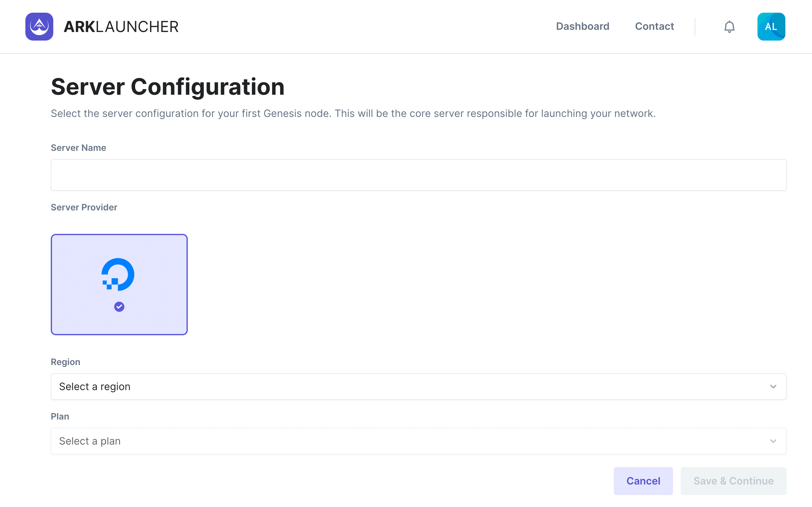Open the "Select a plan" combo box
This screenshot has width=812, height=507.
(x=403, y=441)
